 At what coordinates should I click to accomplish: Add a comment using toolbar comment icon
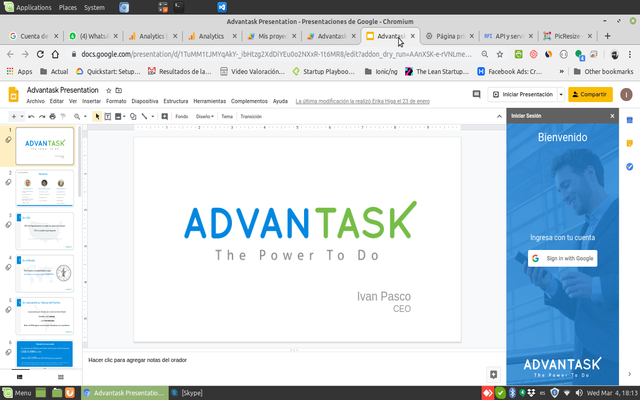(164, 117)
